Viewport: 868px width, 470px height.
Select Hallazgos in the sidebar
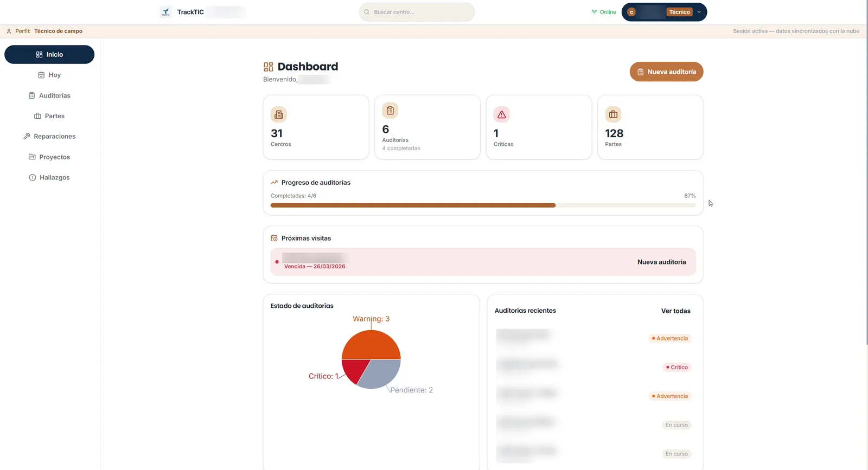[49, 178]
